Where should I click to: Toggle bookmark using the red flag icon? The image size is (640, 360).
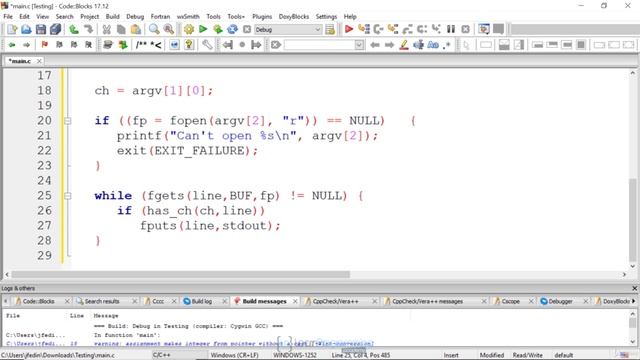pos(44,45)
